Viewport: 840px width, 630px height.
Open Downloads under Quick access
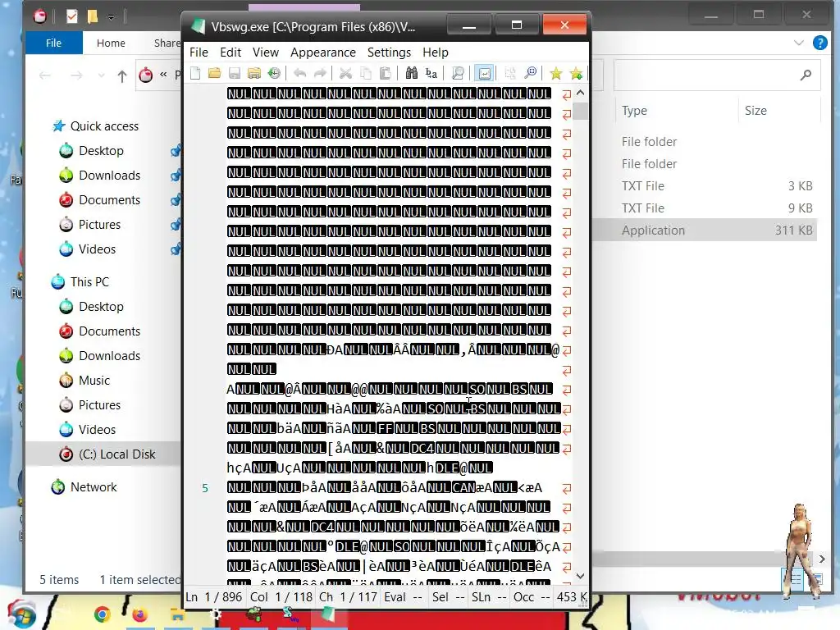click(x=109, y=176)
